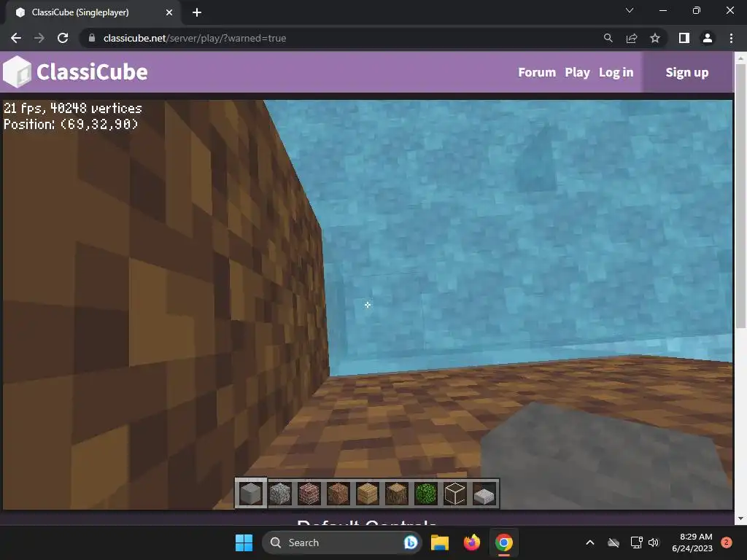
Task: Click the '21 fps, 40248 vertices' text
Action: (x=73, y=109)
